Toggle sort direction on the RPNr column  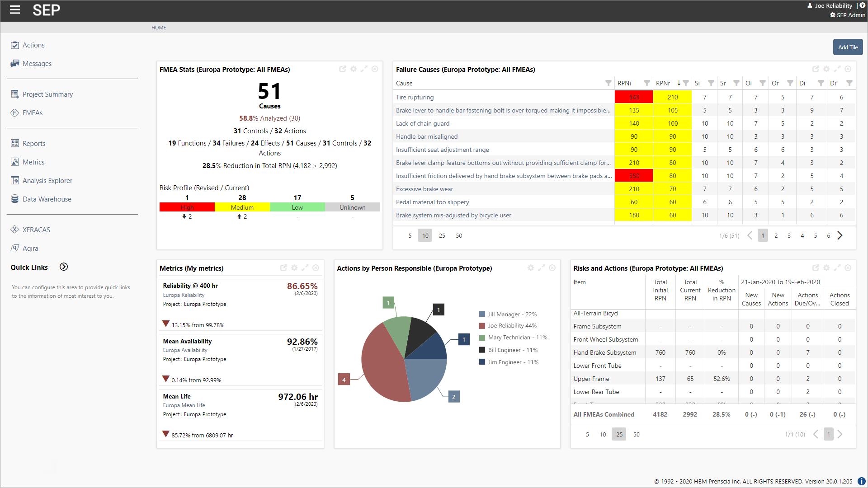(x=679, y=83)
